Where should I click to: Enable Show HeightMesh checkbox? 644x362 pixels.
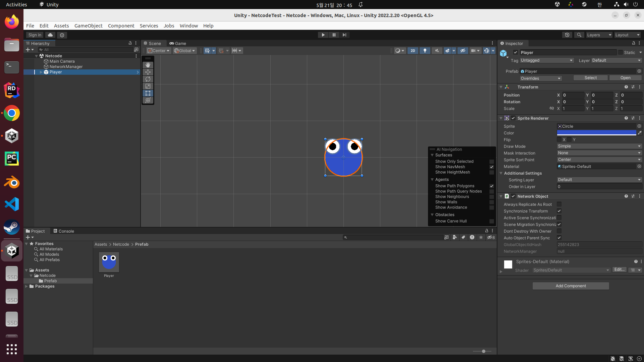point(492,172)
